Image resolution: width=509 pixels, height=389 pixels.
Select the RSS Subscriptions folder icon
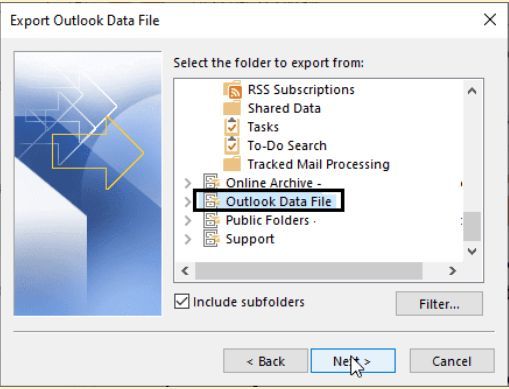232,90
